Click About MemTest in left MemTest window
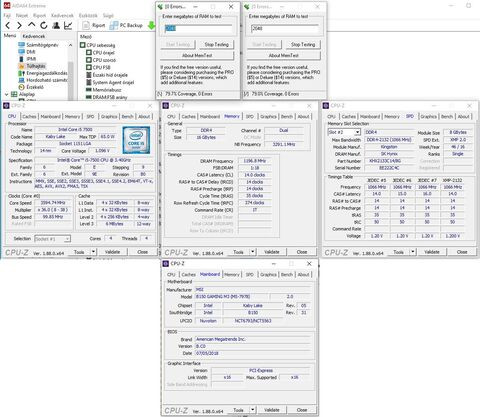 pos(197,55)
